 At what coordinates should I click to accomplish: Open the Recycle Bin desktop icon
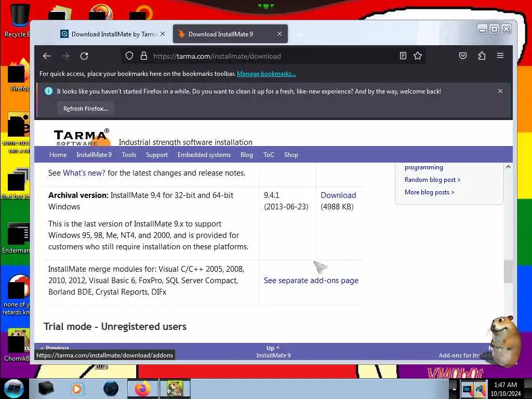click(x=18, y=20)
